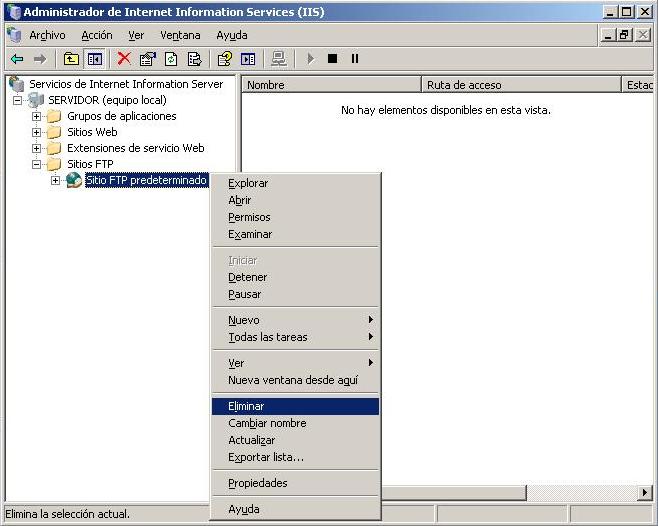This screenshot has width=658, height=526.
Task: Click the green Back arrow toolbar icon
Action: 17,59
